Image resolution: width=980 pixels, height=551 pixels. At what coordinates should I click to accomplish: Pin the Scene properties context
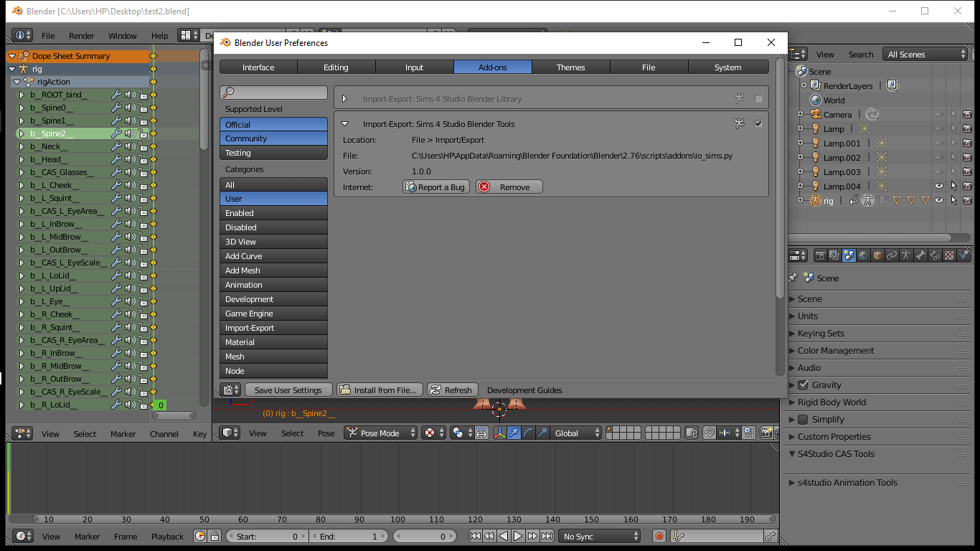(x=793, y=278)
